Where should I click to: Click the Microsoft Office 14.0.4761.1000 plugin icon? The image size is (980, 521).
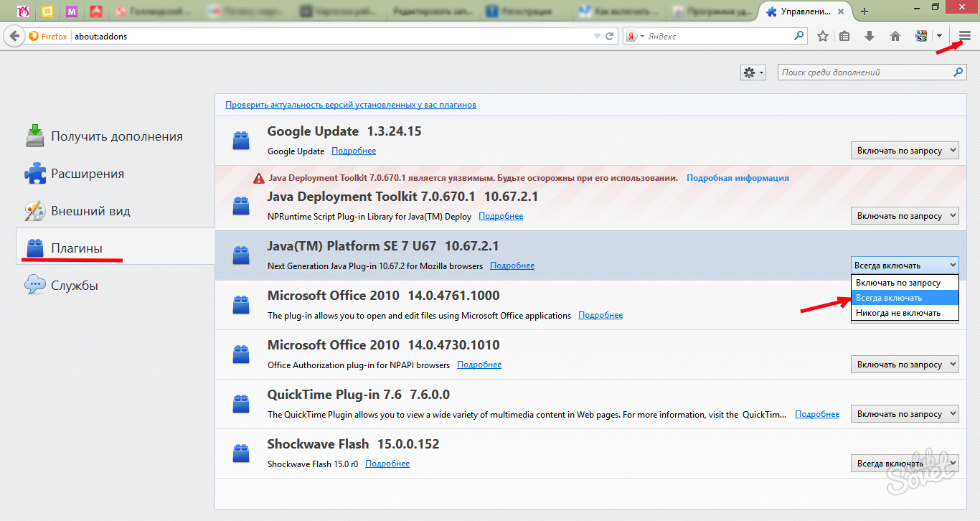point(241,305)
